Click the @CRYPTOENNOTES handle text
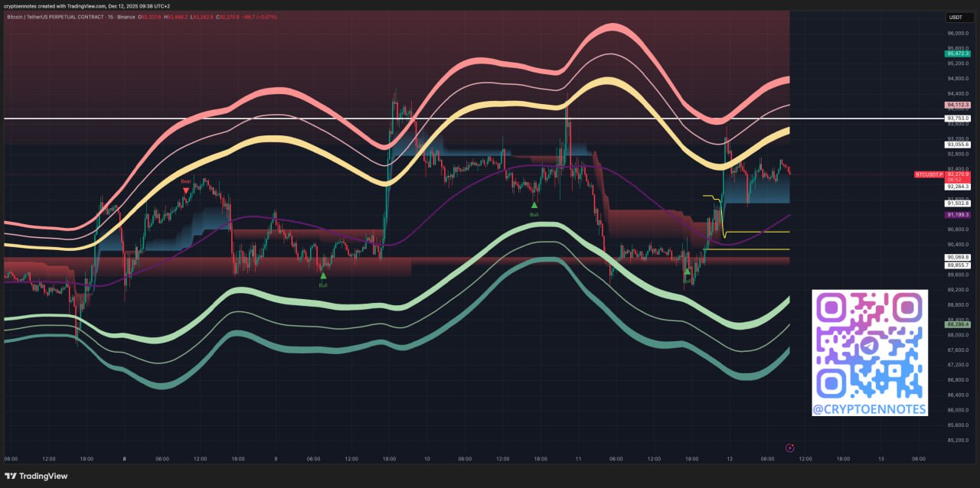The height and width of the screenshot is (488, 980). click(x=869, y=409)
